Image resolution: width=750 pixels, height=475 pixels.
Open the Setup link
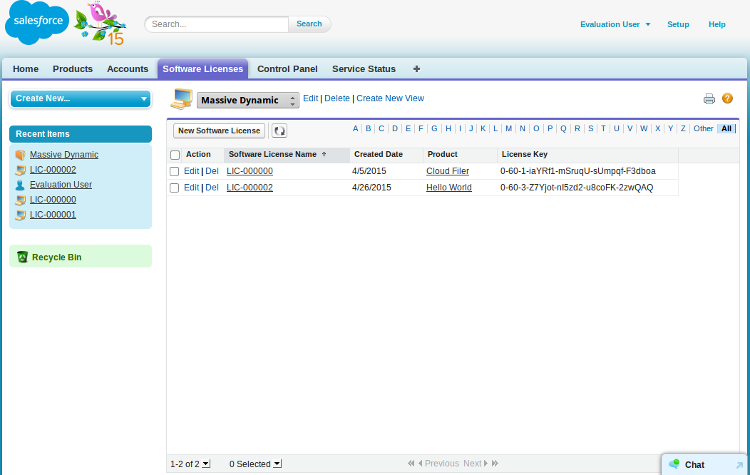[x=678, y=24]
